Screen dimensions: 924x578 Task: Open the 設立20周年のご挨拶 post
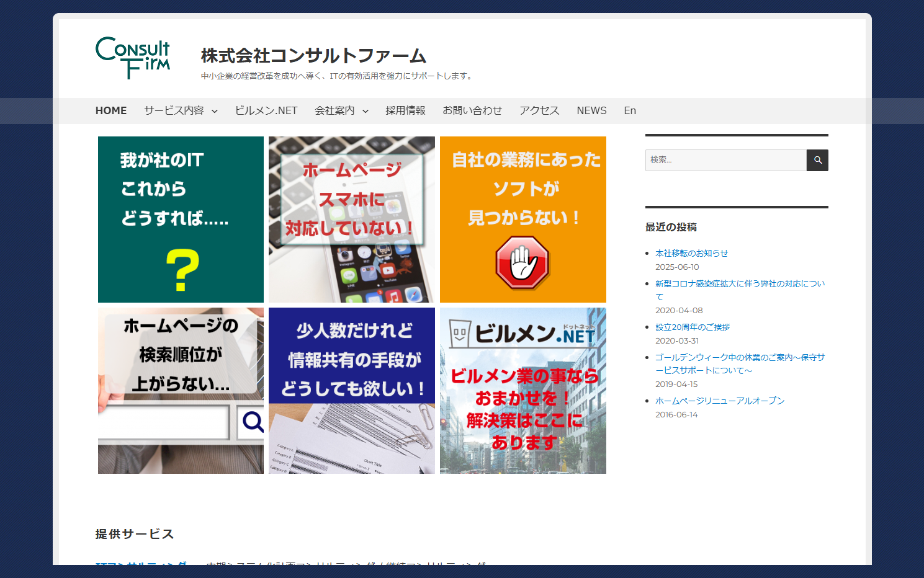692,327
